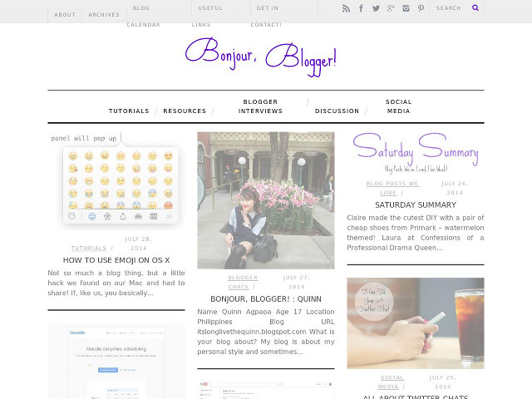
Task: Open the Quinn photo thumbnail
Action: coord(266,200)
